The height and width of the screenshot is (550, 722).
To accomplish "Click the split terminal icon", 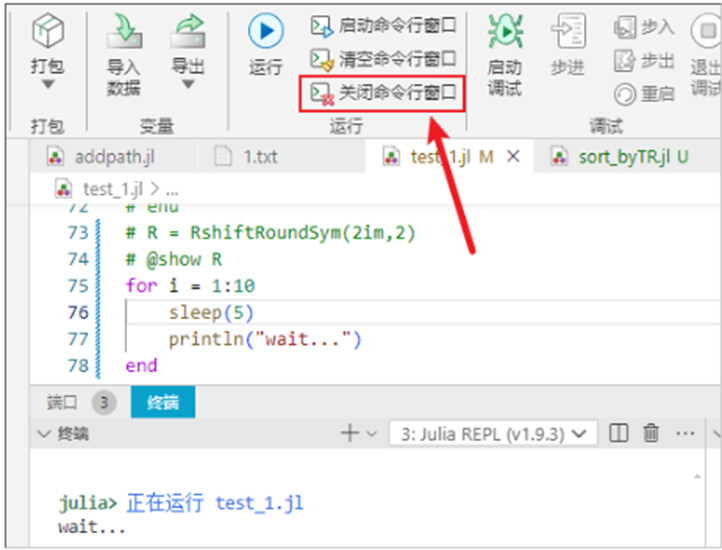I will [x=618, y=433].
